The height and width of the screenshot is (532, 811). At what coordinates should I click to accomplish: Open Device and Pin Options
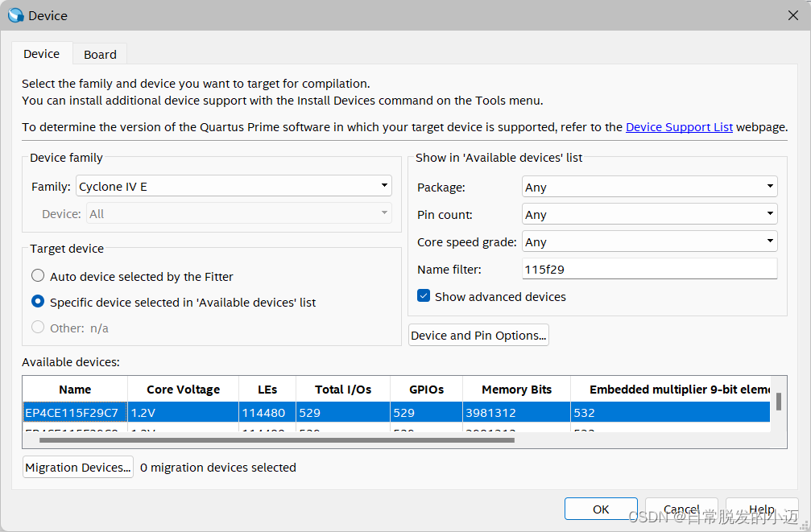pyautogui.click(x=478, y=335)
